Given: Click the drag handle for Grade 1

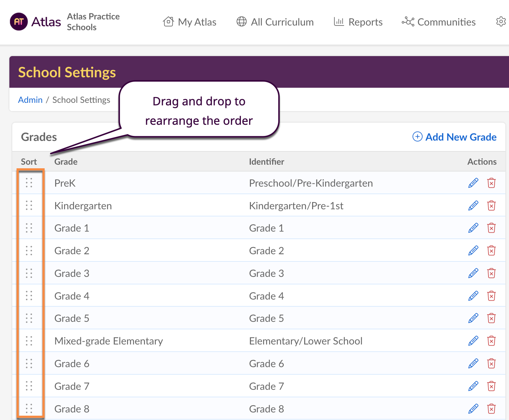Looking at the screenshot, I should [29, 228].
